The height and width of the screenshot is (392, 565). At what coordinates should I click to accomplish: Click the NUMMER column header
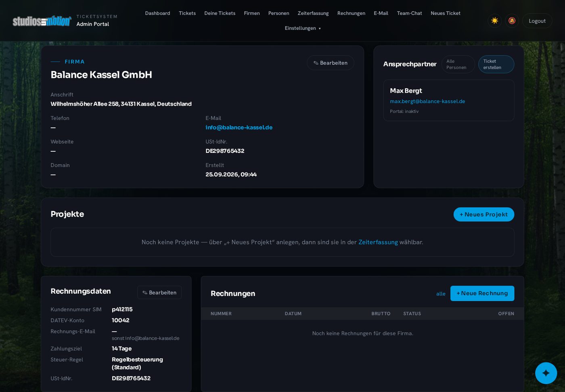point(221,314)
